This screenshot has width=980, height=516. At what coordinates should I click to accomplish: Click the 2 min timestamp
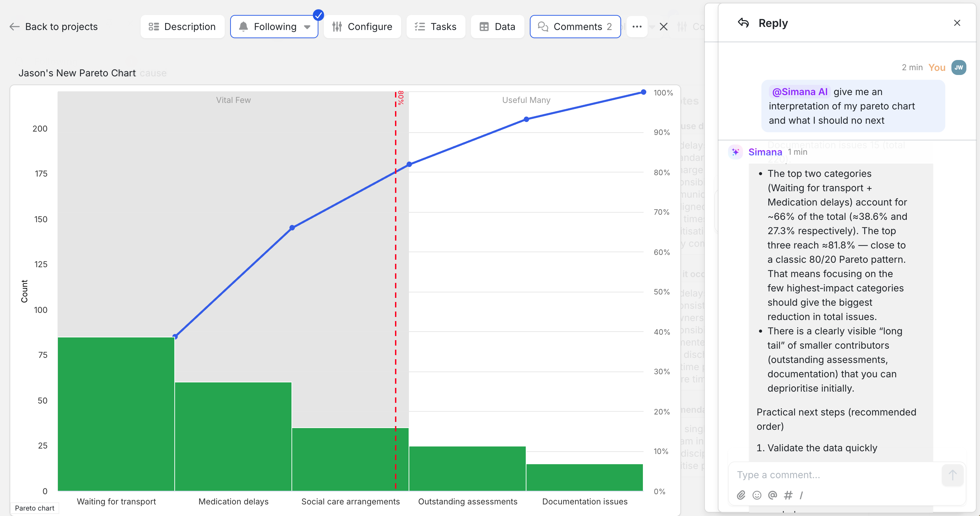[x=912, y=67]
